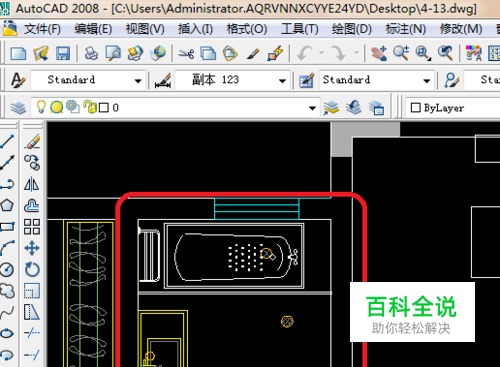Create a new drawing with QNew icon
Viewport: 500px width, 367px height.
[19, 53]
